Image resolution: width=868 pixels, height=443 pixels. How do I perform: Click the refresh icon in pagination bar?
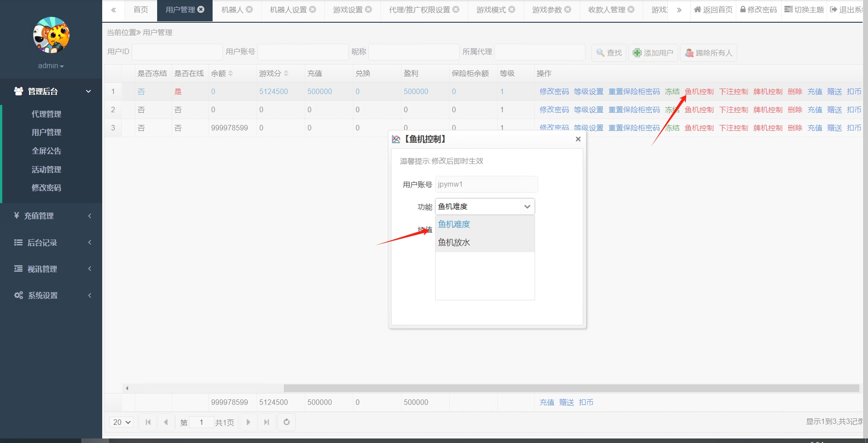[x=287, y=422]
